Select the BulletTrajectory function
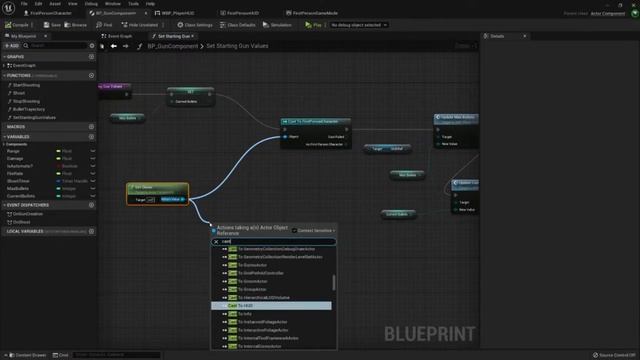Image resolution: width=640 pixels, height=360 pixels. pyautogui.click(x=29, y=109)
